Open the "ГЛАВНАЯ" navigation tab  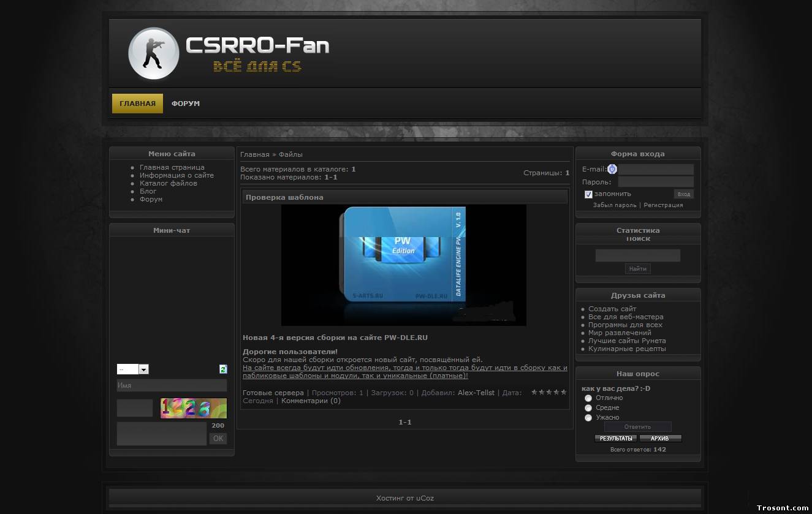(x=137, y=104)
